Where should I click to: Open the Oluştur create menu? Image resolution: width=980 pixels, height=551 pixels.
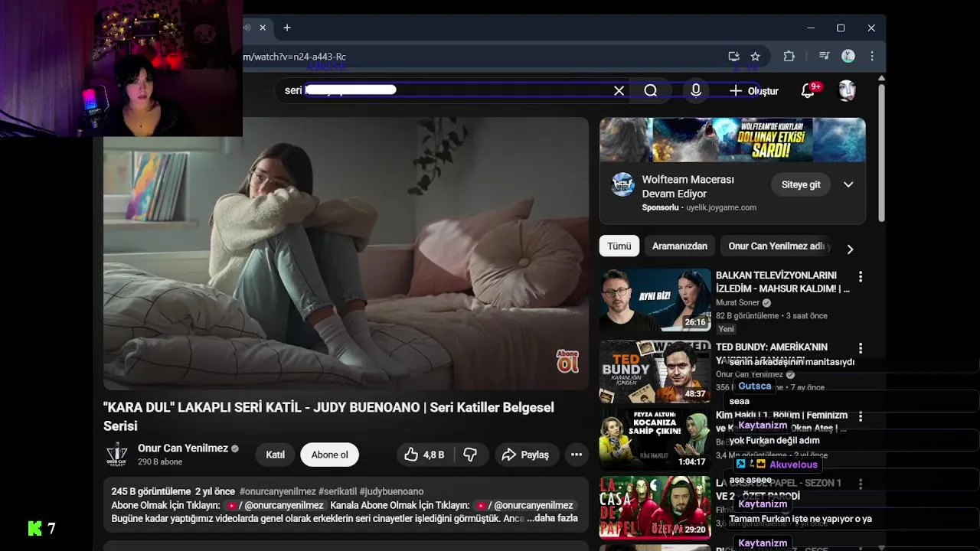click(753, 90)
